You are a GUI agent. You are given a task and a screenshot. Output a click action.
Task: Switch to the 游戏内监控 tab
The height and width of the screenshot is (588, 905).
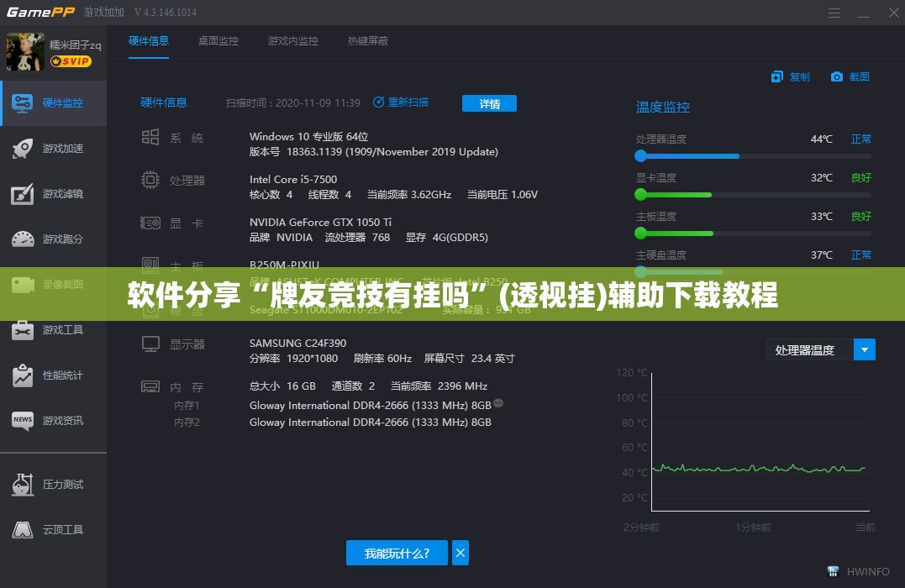(292, 41)
